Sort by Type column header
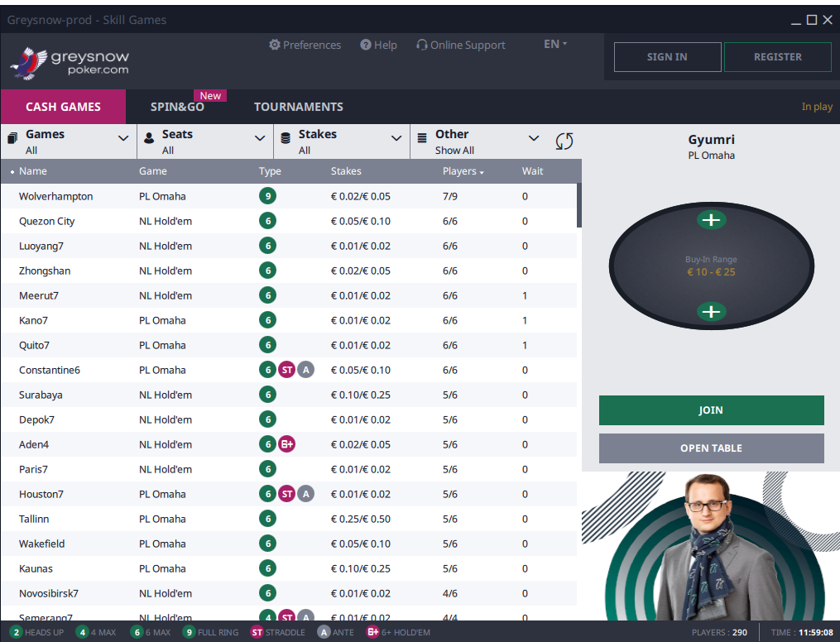The height and width of the screenshot is (642, 840). pos(270,171)
